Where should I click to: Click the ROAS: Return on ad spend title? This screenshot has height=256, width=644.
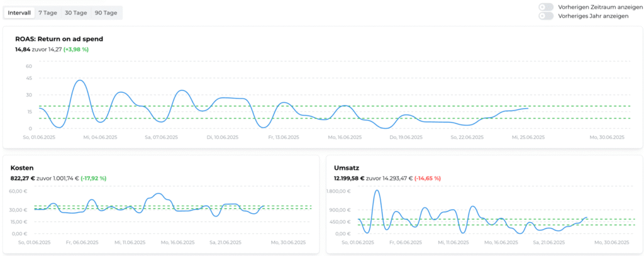coord(59,39)
